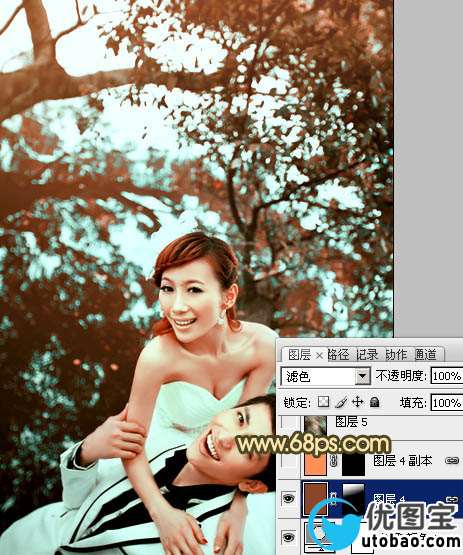This screenshot has height=555, width=463.
Task: Switch to the 路径 tab
Action: (338, 354)
